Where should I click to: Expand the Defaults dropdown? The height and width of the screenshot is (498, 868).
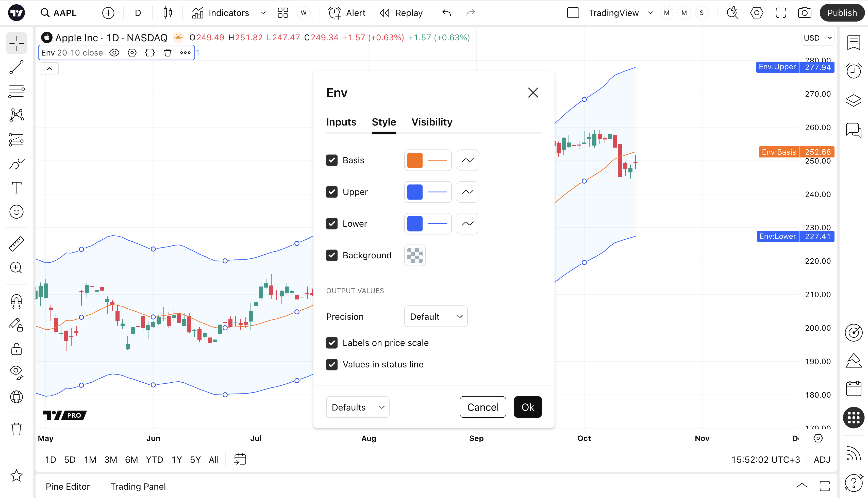(x=358, y=407)
